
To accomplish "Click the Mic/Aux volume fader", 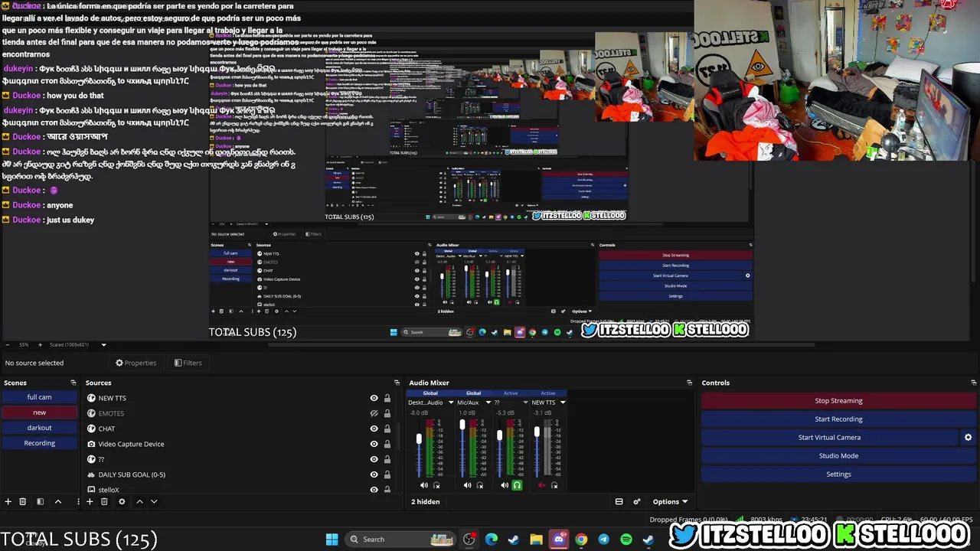I will (462, 425).
